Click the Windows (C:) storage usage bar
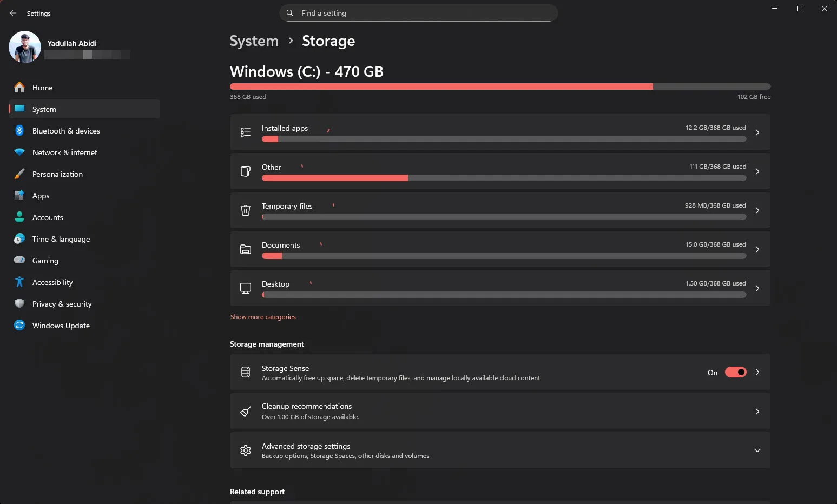 click(x=500, y=87)
